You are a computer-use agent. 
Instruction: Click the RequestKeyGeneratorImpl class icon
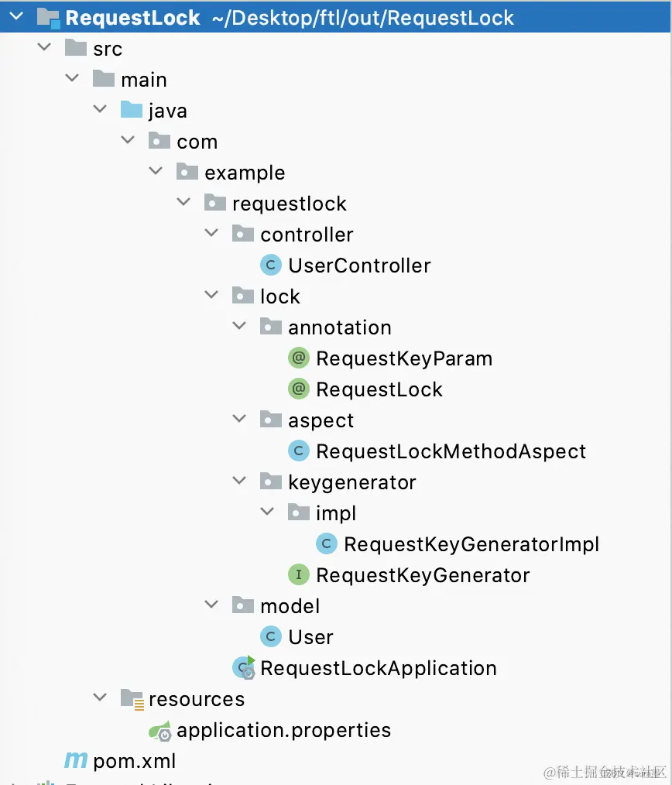click(x=326, y=544)
